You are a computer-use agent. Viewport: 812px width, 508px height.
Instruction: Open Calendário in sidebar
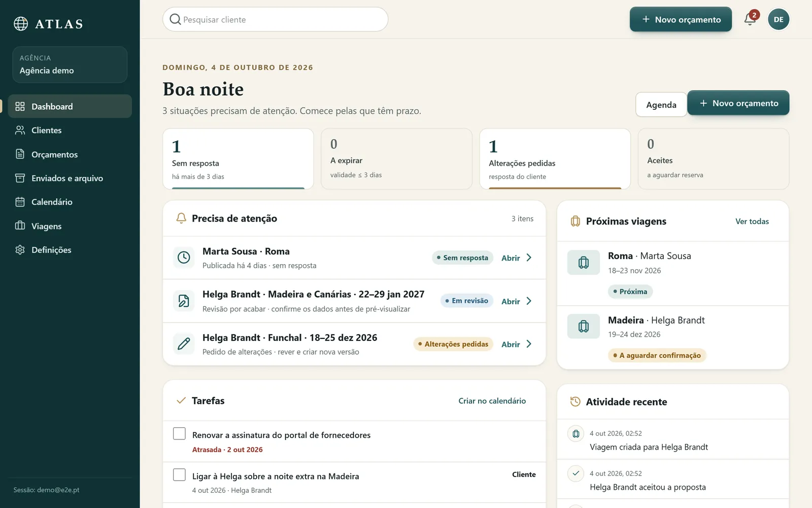(70, 202)
